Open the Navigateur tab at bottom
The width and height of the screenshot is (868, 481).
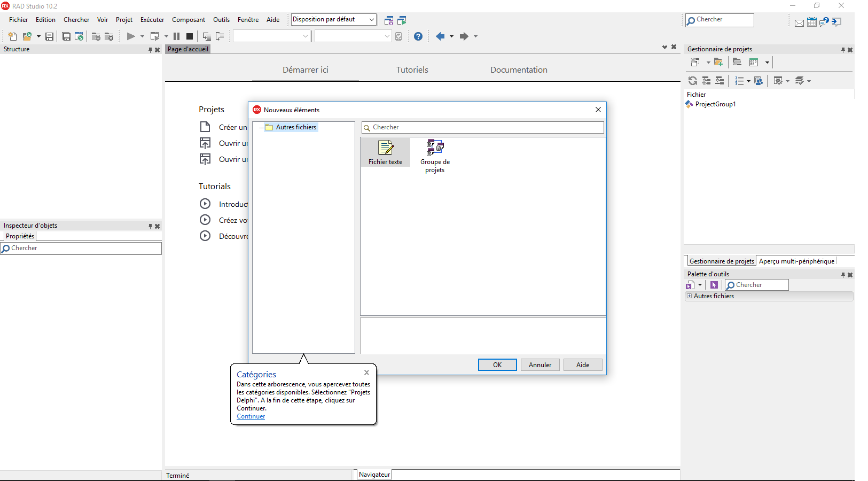[374, 475]
